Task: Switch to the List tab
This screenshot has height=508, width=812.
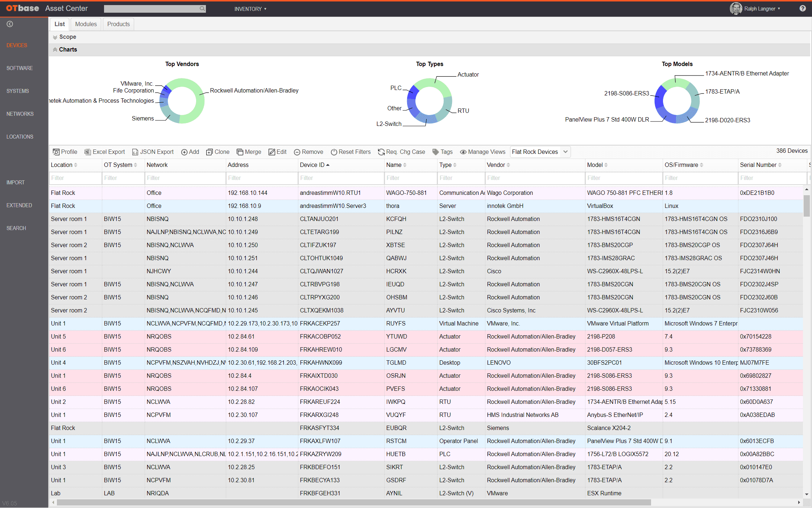Action: pyautogui.click(x=59, y=24)
